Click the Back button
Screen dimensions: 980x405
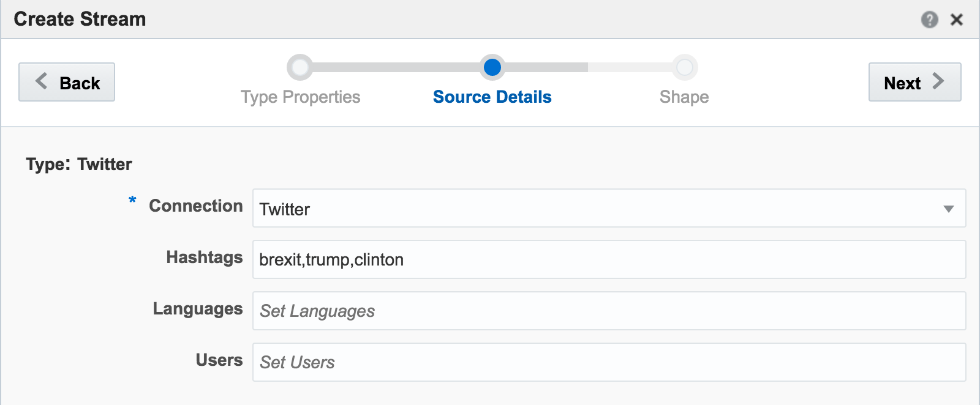tap(67, 82)
